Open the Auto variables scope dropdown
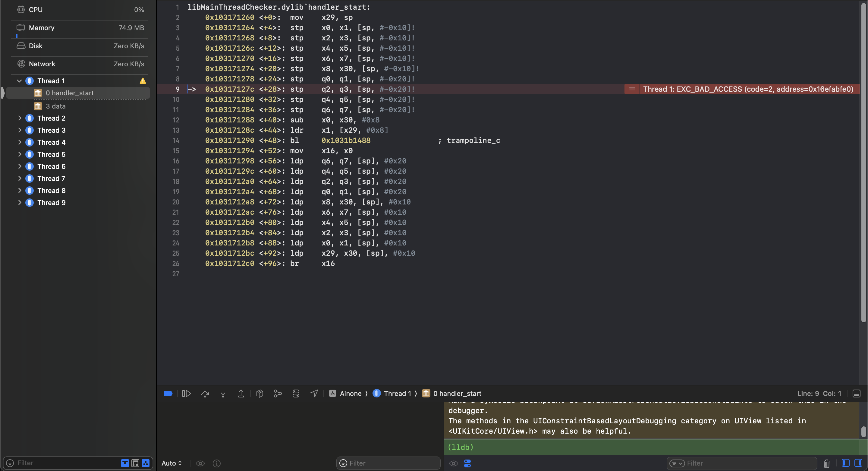 pos(171,463)
